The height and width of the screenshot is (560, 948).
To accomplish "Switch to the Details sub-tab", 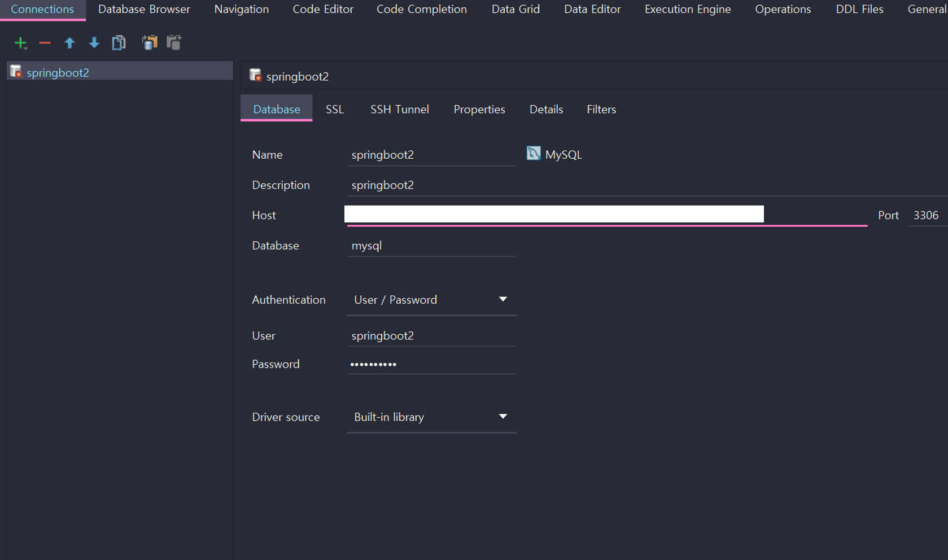I will 546,109.
